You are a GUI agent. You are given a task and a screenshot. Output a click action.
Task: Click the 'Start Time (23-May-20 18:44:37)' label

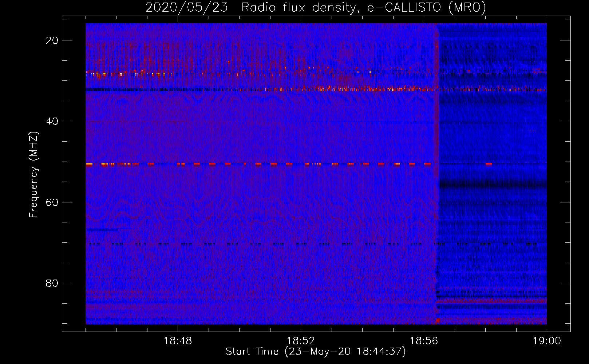tap(316, 352)
